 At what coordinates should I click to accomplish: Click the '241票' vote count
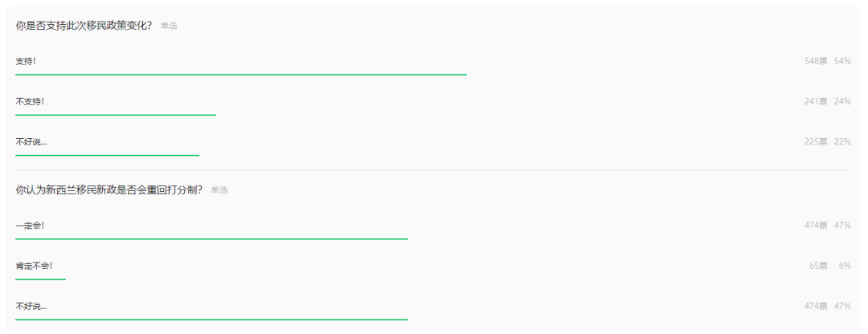816,102
